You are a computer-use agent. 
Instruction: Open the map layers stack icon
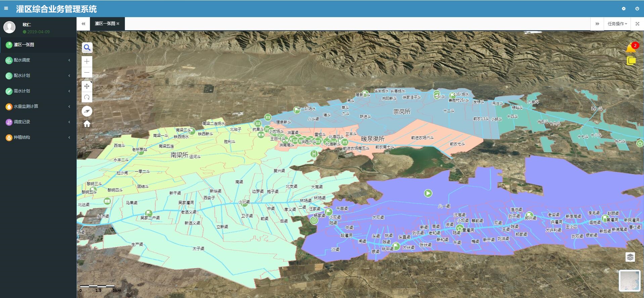tap(630, 257)
